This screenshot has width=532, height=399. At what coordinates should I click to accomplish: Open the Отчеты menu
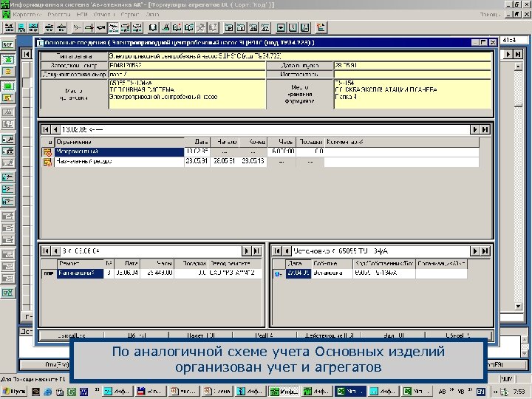tap(103, 15)
